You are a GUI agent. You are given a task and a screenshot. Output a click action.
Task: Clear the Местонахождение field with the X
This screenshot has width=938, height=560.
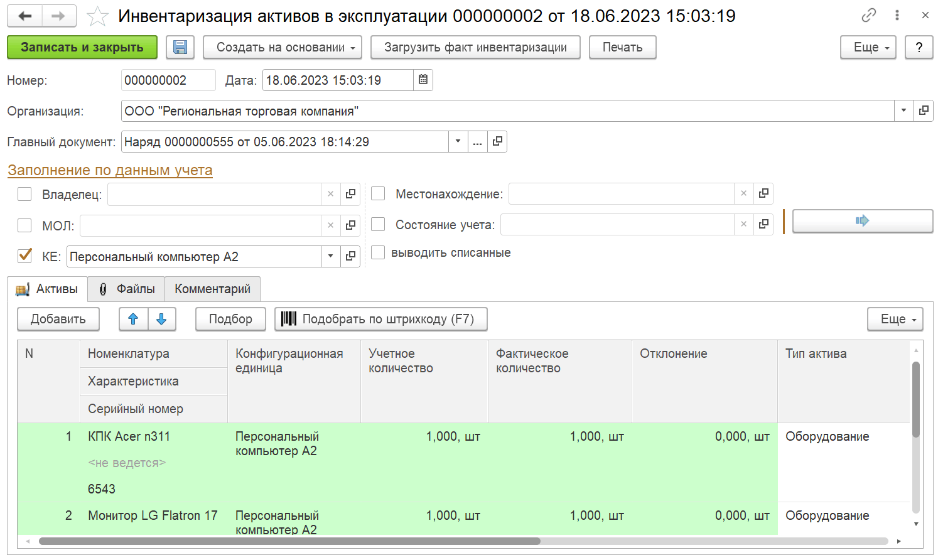[x=743, y=193]
